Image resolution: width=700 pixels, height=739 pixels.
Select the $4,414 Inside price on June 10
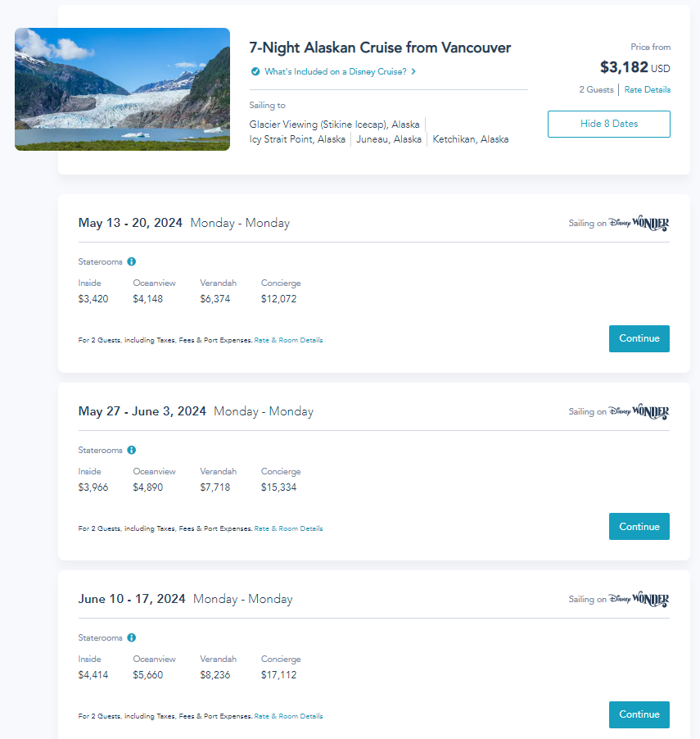93,675
